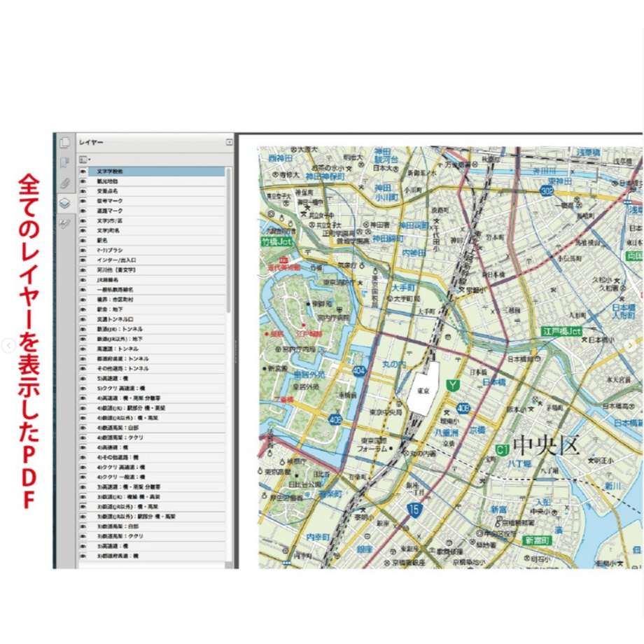Screen dimensions: 644x644
Task: Select the 文字)市/区 layer name
Action: [x=110, y=220]
